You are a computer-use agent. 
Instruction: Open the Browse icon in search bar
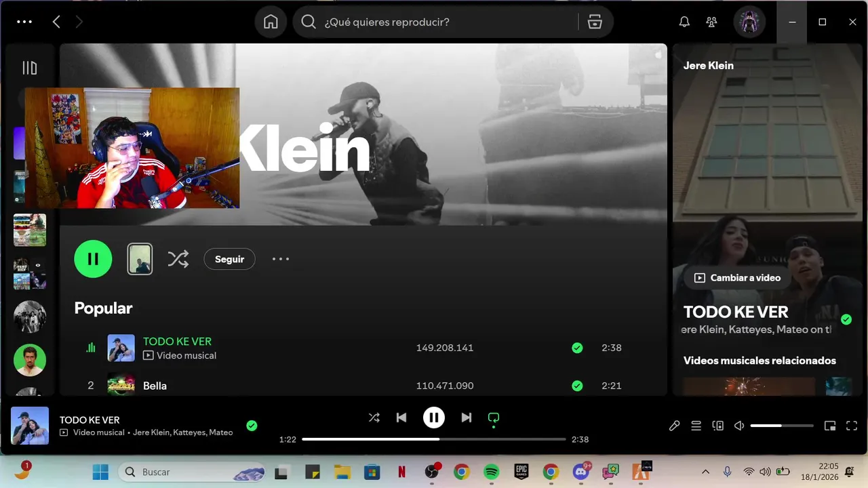point(595,22)
